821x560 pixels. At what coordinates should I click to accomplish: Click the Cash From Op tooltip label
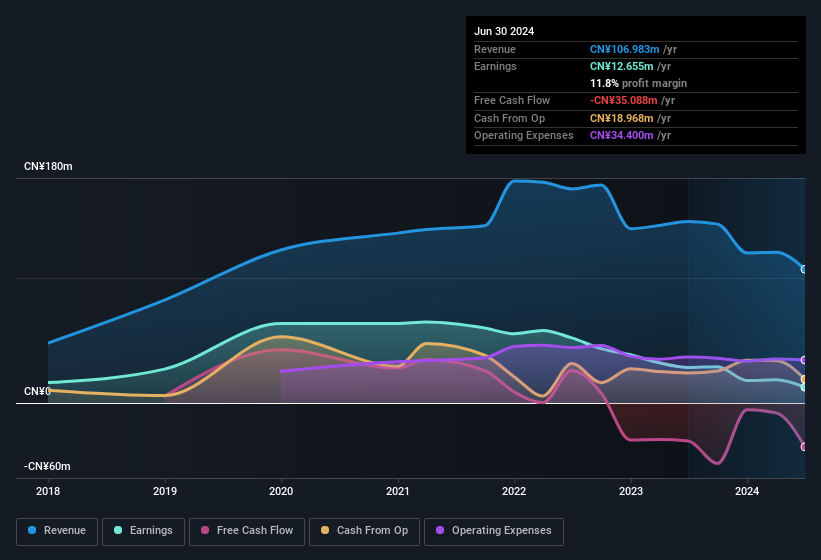coord(509,118)
